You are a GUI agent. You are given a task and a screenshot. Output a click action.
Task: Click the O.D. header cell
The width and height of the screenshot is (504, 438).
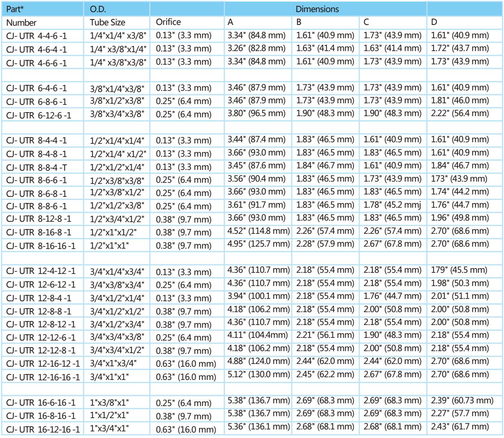pos(96,9)
